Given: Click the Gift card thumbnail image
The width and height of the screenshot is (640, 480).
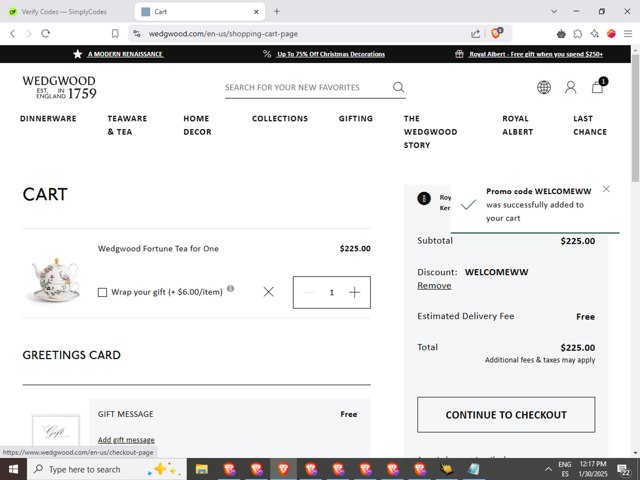Looking at the screenshot, I should [56, 431].
